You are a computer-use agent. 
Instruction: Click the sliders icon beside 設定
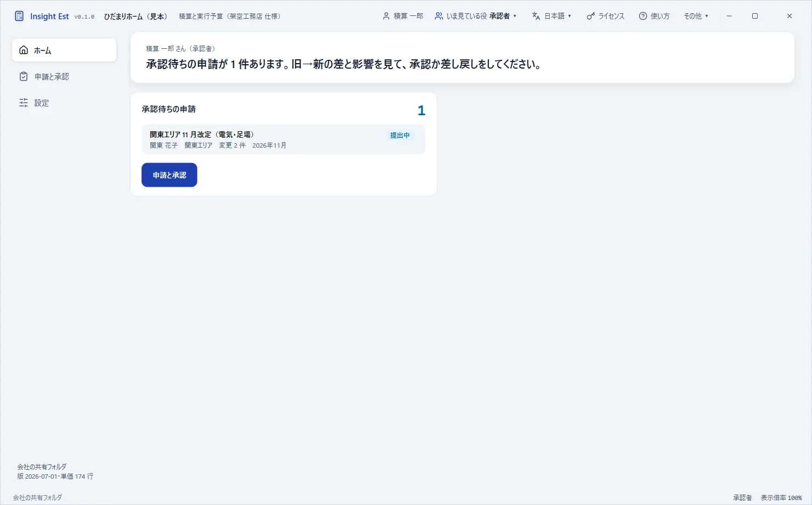coord(24,103)
